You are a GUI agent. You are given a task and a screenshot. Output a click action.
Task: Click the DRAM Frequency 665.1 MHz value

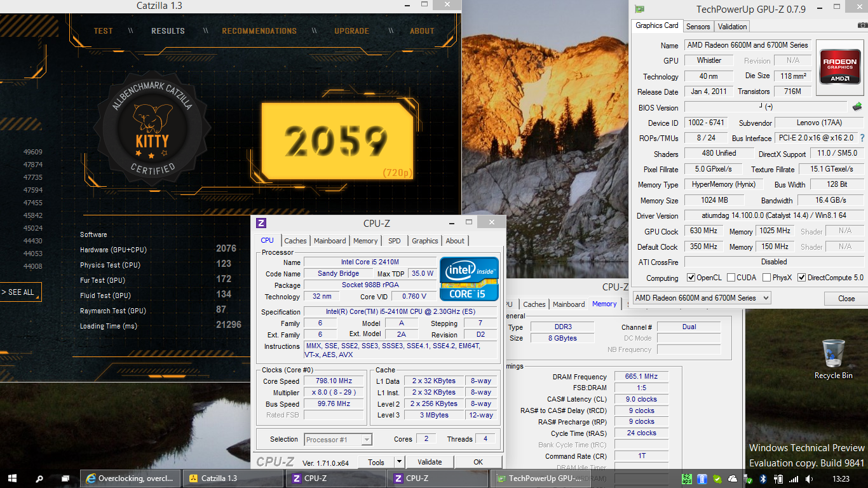pyautogui.click(x=641, y=377)
